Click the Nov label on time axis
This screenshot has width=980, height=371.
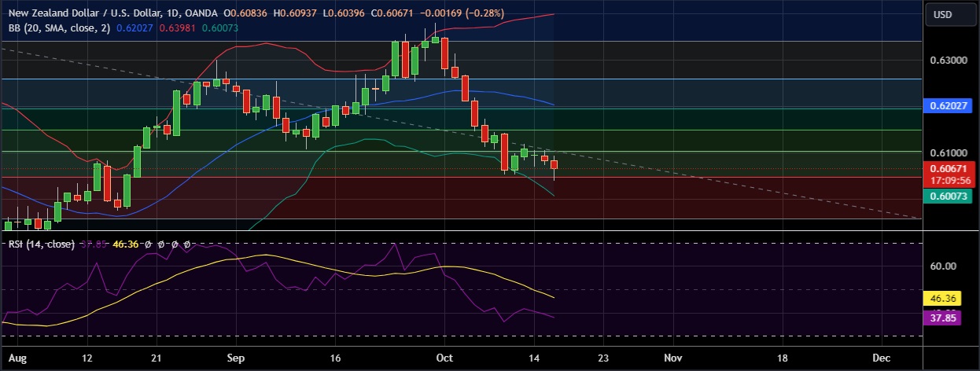click(673, 358)
